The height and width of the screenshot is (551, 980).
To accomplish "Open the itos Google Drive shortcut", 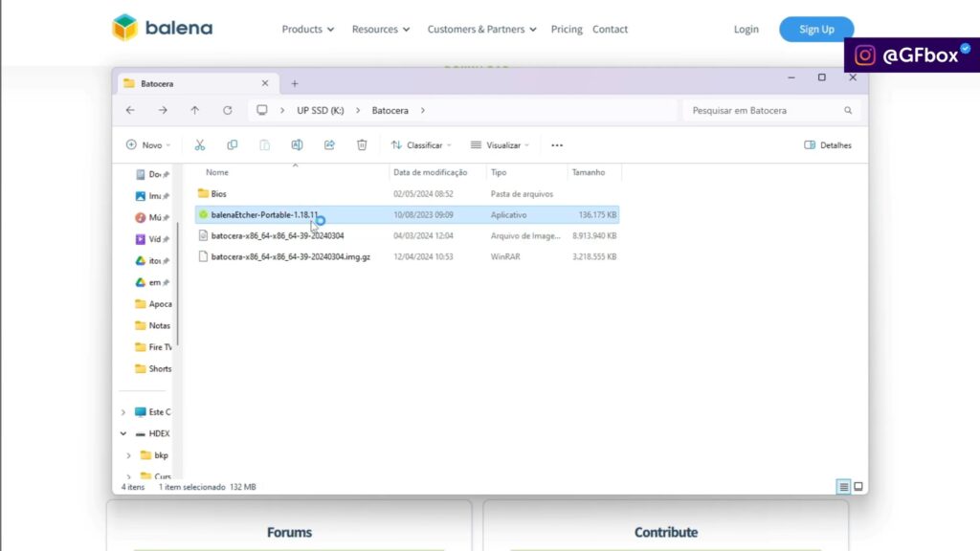I will 152,261.
